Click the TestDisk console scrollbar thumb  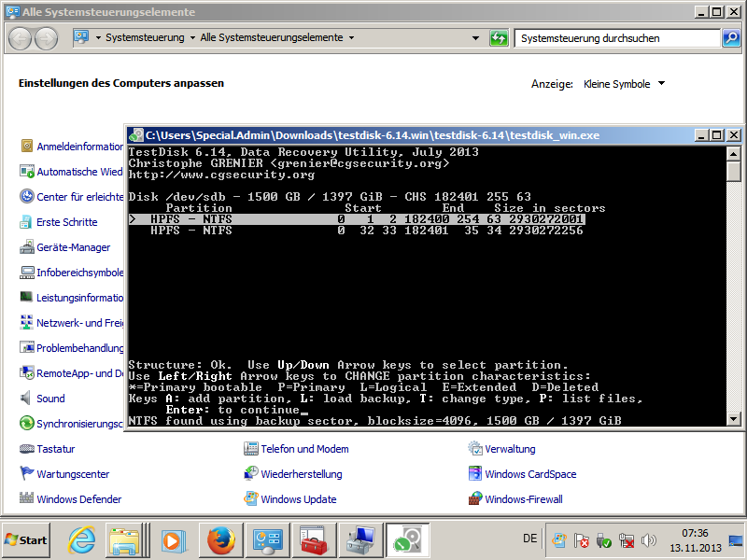click(x=734, y=171)
